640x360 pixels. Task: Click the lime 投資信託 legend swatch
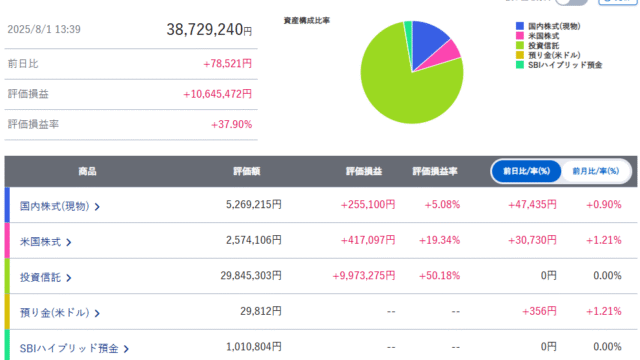[520, 45]
